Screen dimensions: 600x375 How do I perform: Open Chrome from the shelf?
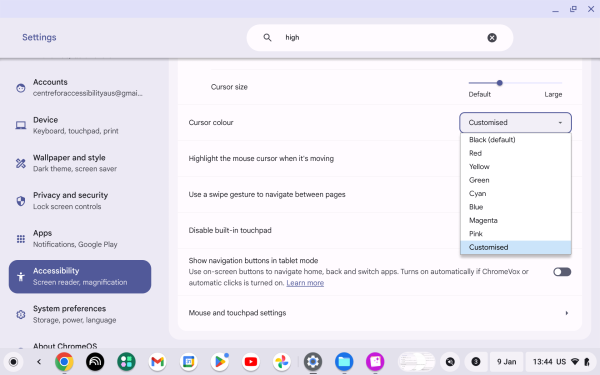point(64,362)
